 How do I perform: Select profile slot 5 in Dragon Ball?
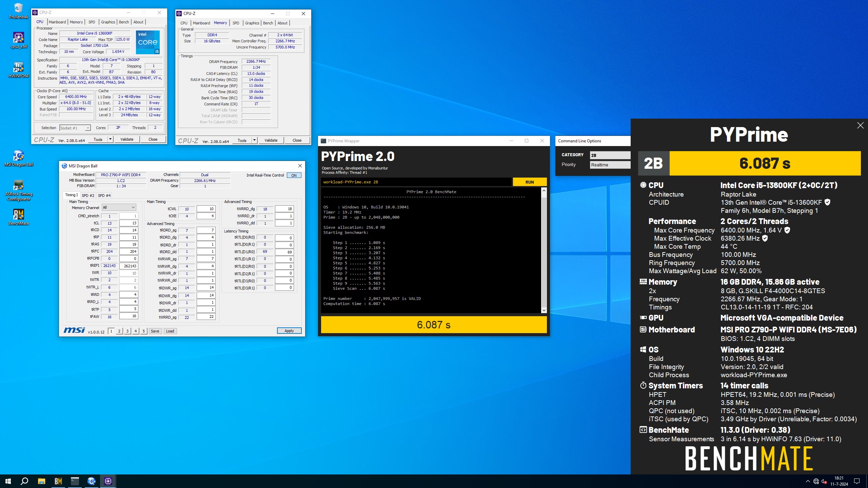click(144, 331)
